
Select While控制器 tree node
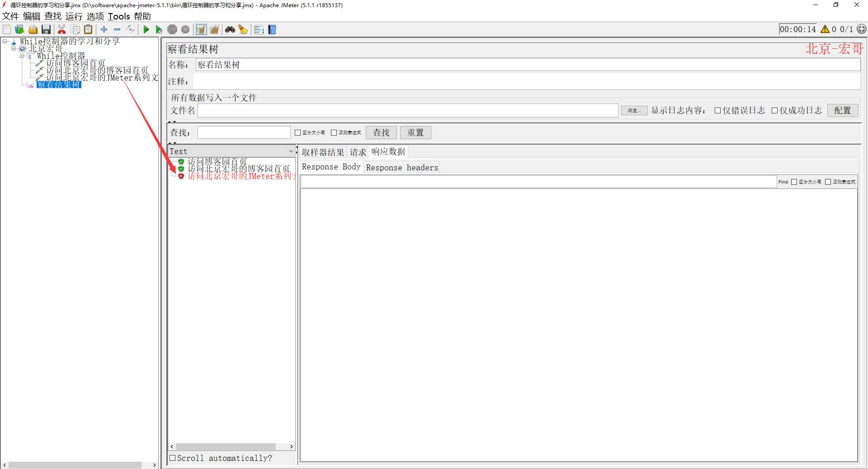61,56
